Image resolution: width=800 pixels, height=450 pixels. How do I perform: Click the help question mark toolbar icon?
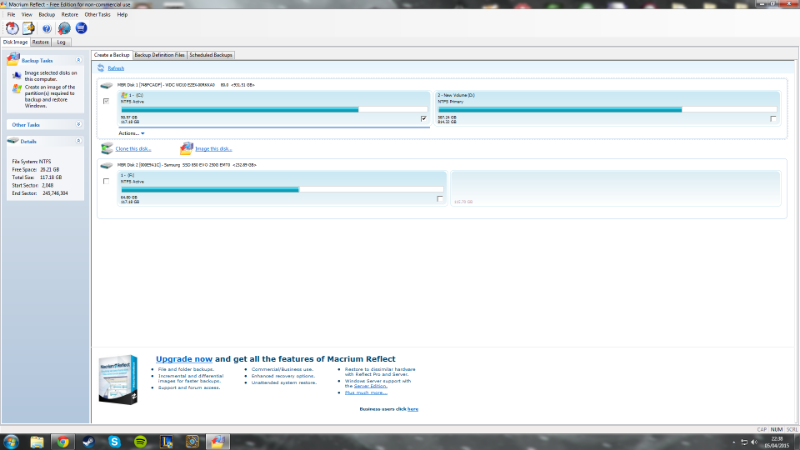pyautogui.click(x=46, y=28)
